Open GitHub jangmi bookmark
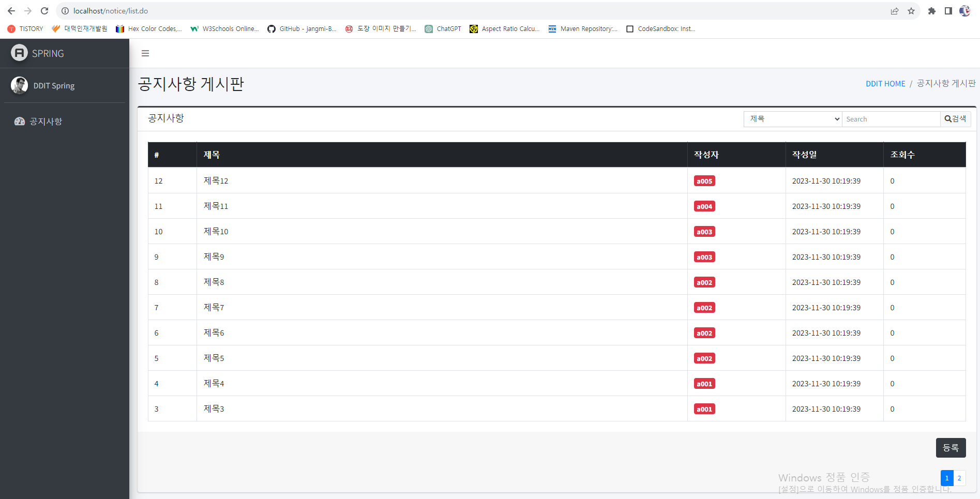The height and width of the screenshot is (499, 980). tap(302, 29)
